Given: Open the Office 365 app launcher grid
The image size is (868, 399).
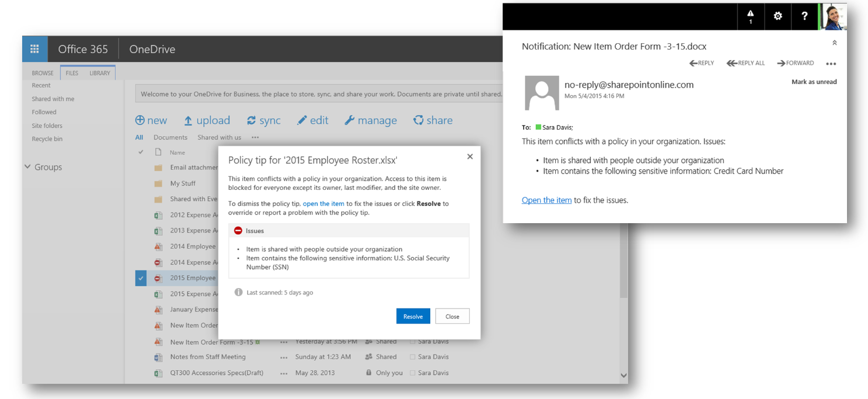Looking at the screenshot, I should 34,49.
